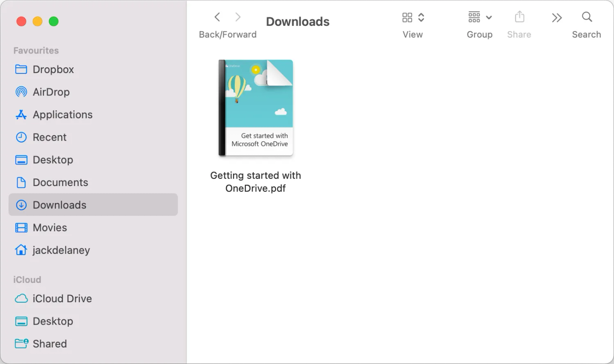
Task: Open the jackdelaney home folder
Action: coord(61,250)
